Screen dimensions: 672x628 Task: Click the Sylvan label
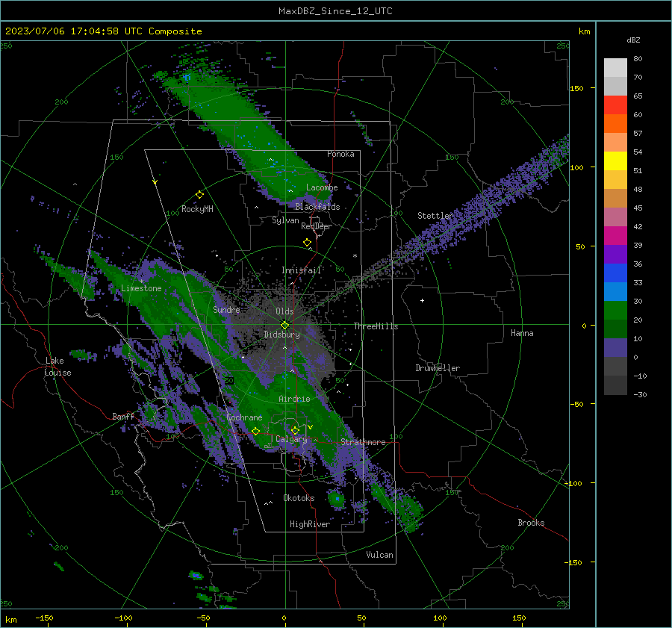[285, 220]
